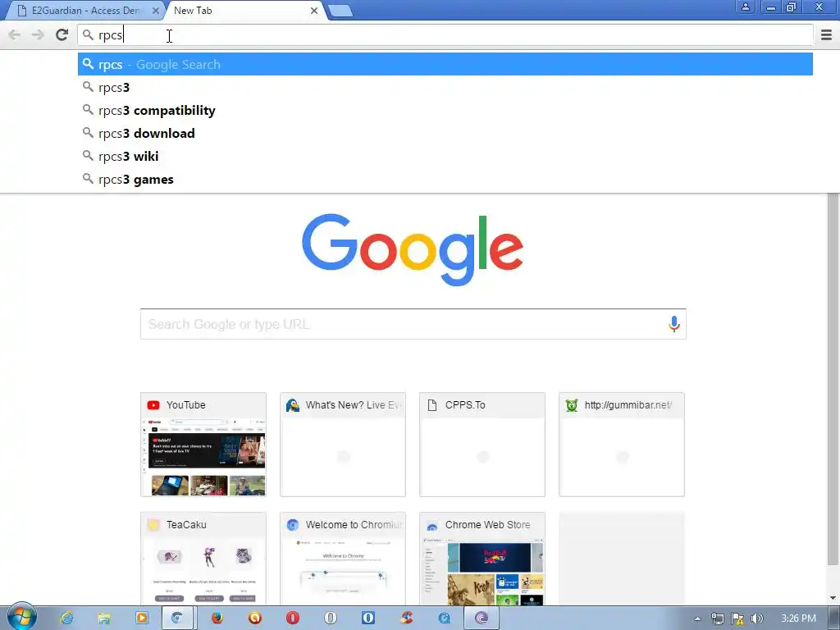Close the New Tab tab
Viewport: 840px width, 630px height.
tap(314, 10)
